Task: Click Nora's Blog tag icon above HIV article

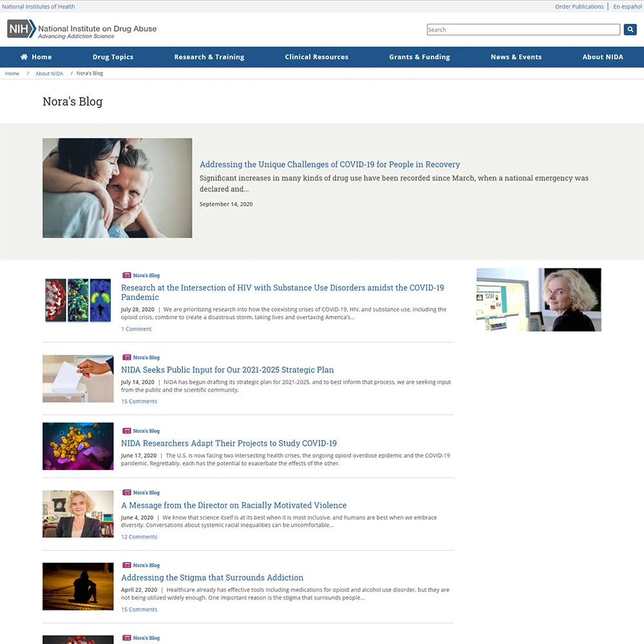Action: click(x=126, y=276)
